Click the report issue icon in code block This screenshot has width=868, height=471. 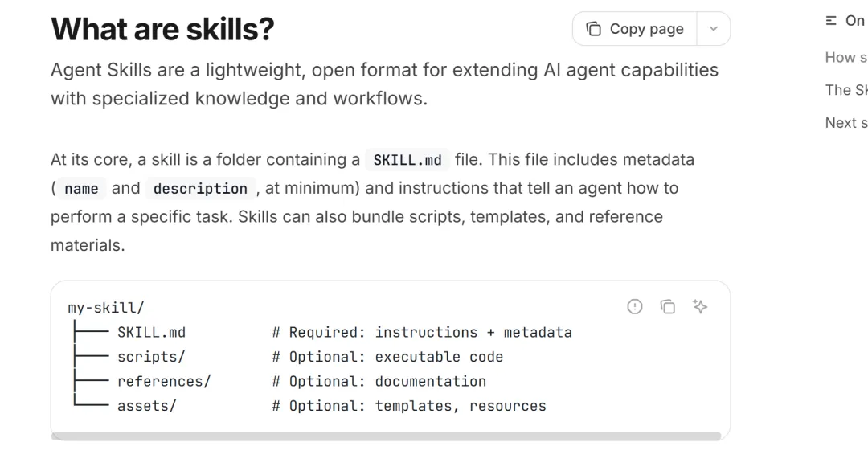pos(635,306)
